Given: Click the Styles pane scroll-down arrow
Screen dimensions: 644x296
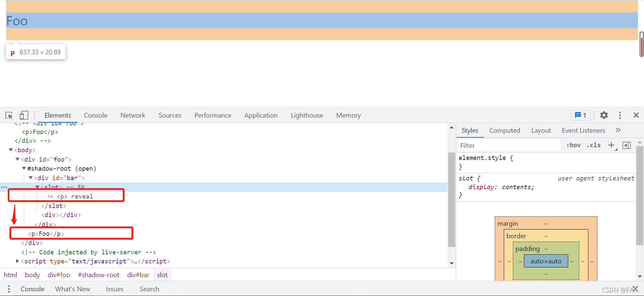Looking at the screenshot, I should point(640,277).
